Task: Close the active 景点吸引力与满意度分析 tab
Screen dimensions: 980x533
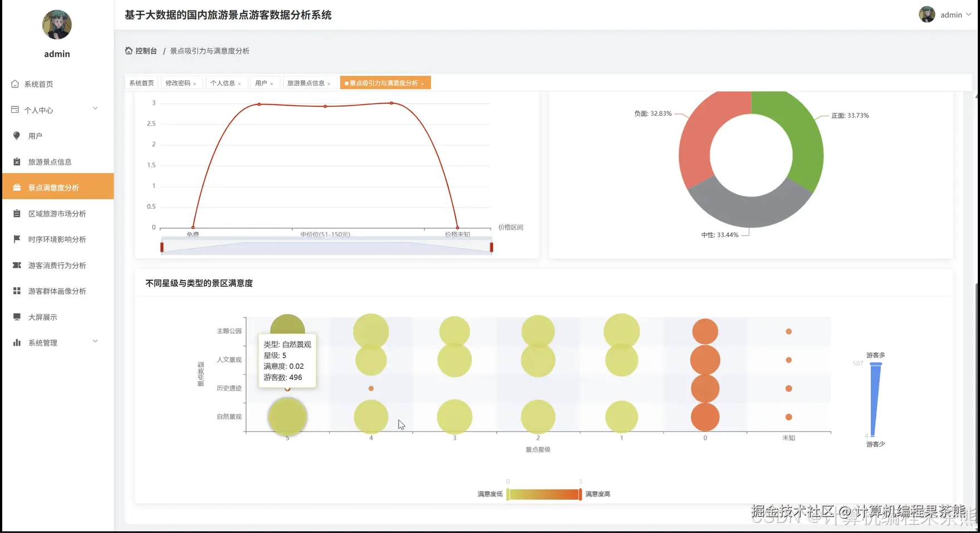Action: point(423,84)
